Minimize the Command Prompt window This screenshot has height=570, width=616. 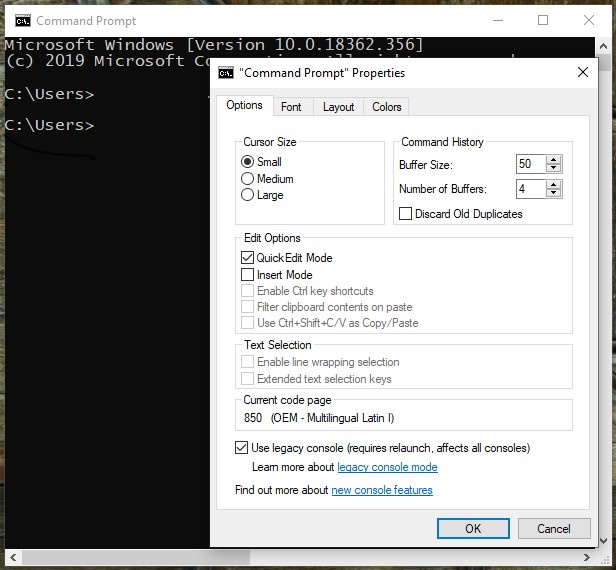498,20
